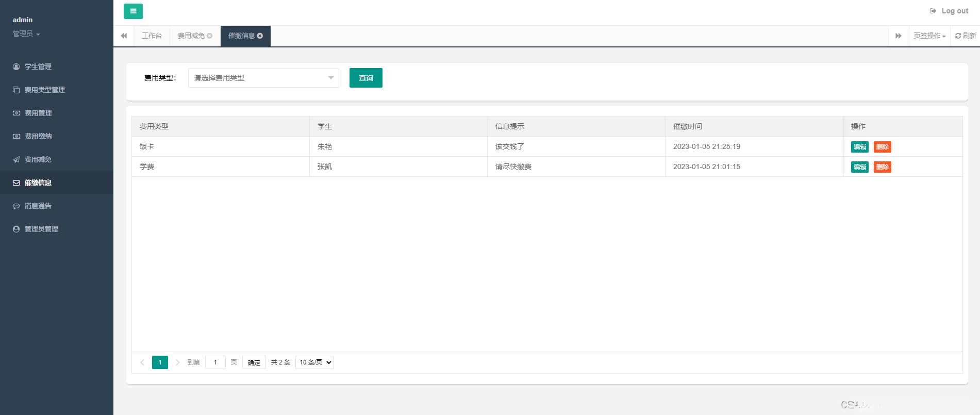980x415 pixels.
Task: Select the 2023-01-05 21:25:19 time cell
Action: [754, 146]
